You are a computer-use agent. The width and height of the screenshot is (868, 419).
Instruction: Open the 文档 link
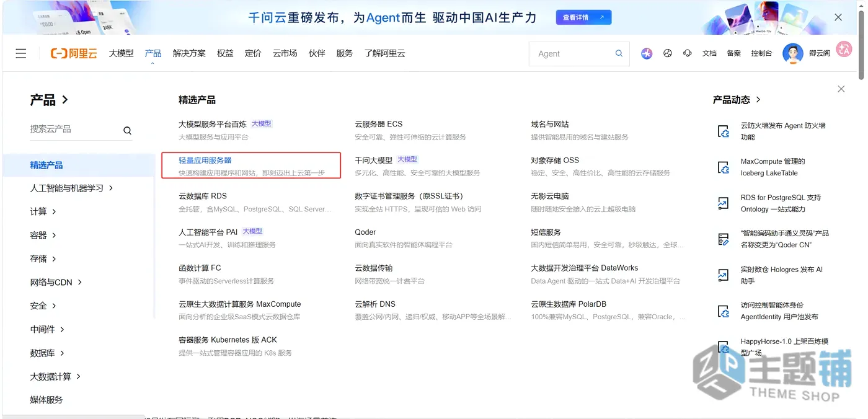click(x=709, y=53)
